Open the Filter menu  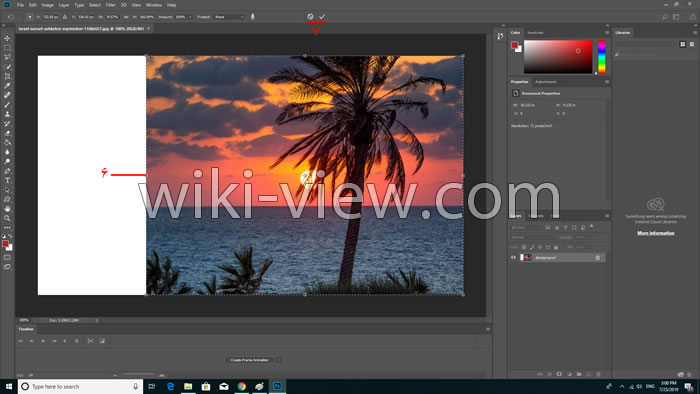(110, 5)
